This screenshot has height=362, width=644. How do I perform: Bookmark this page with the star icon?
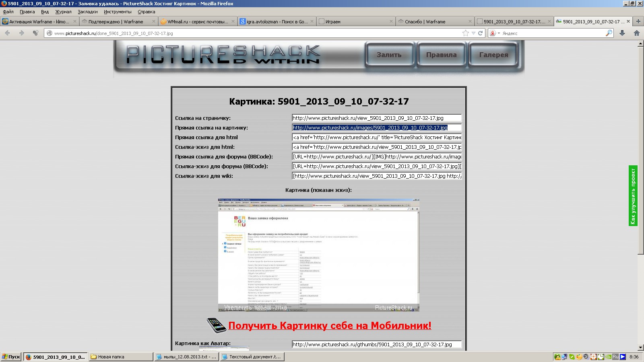[466, 33]
